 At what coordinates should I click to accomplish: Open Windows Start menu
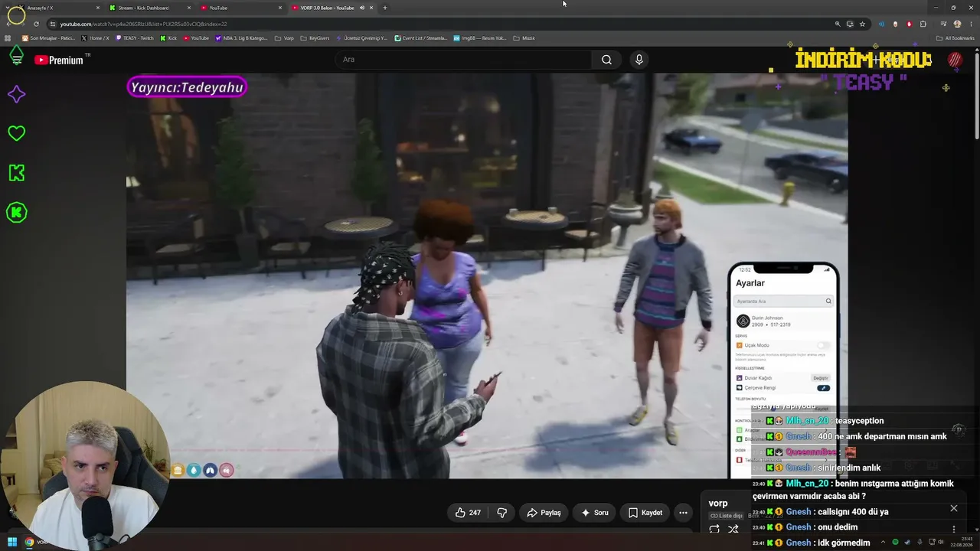(12, 543)
